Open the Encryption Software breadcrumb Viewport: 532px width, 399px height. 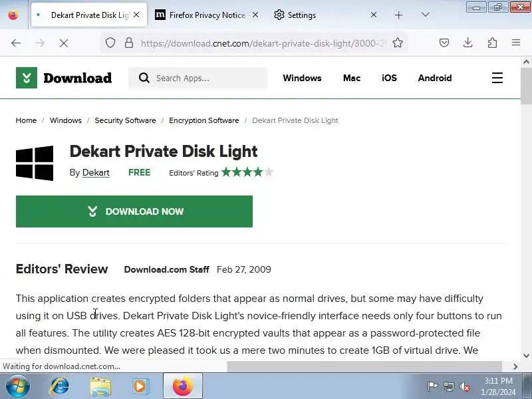[x=204, y=120]
